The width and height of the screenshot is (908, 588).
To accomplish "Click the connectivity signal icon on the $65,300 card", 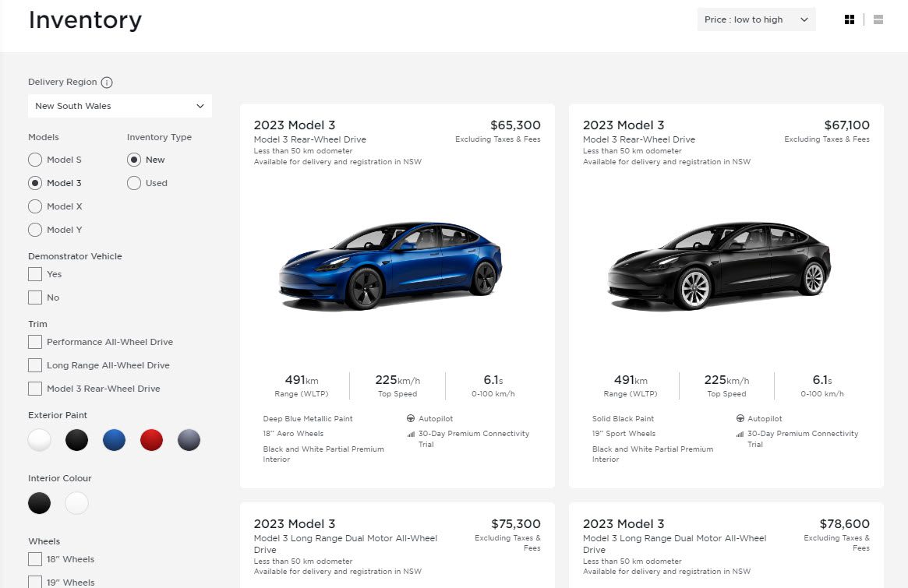I will [411, 434].
